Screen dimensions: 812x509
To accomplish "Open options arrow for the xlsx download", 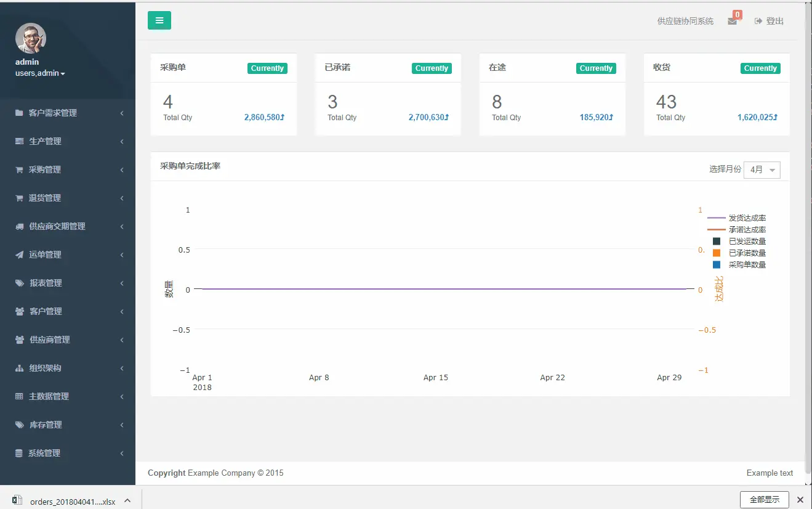I will [x=127, y=500].
